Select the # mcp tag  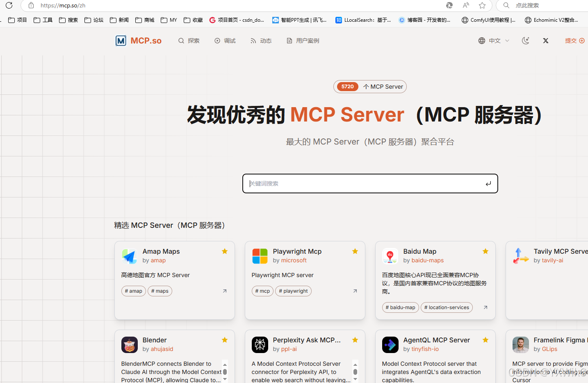tap(262, 291)
